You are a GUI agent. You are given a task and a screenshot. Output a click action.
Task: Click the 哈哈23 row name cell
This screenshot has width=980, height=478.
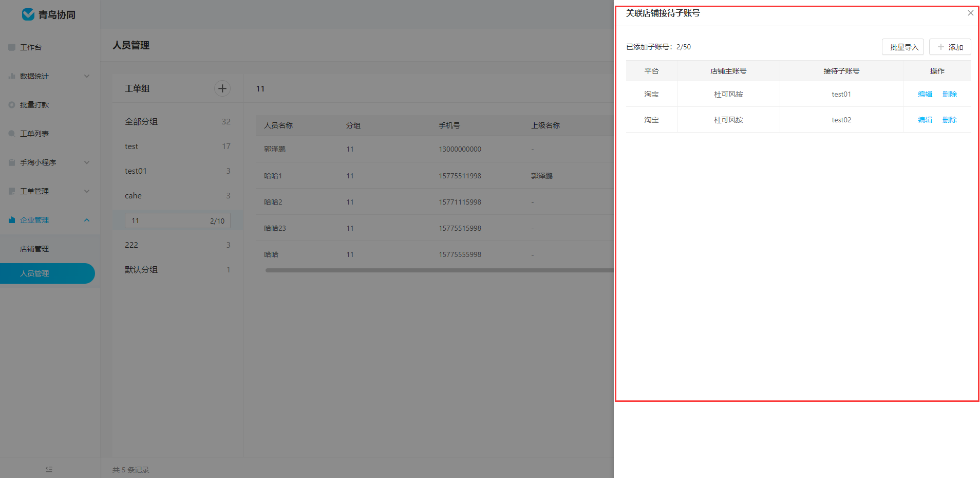click(x=275, y=228)
